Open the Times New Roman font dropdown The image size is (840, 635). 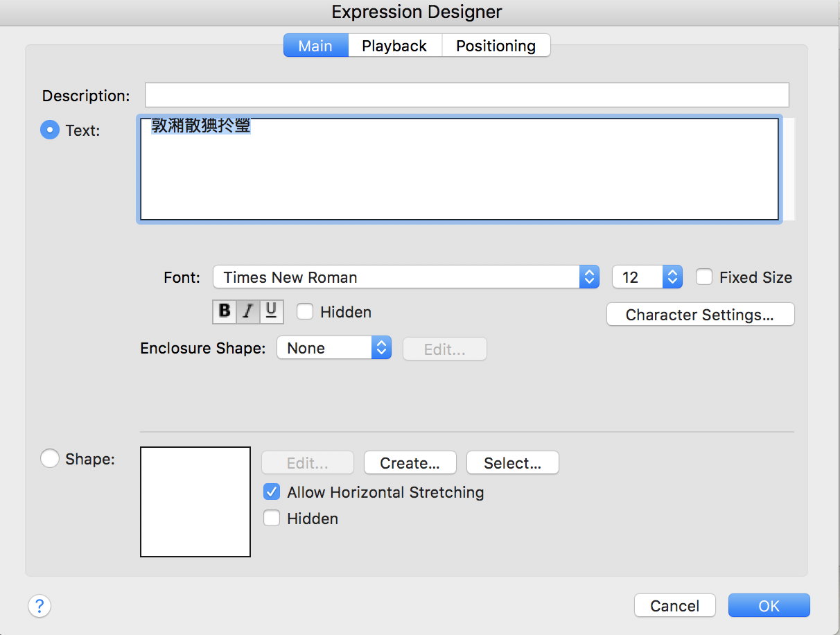coord(405,277)
